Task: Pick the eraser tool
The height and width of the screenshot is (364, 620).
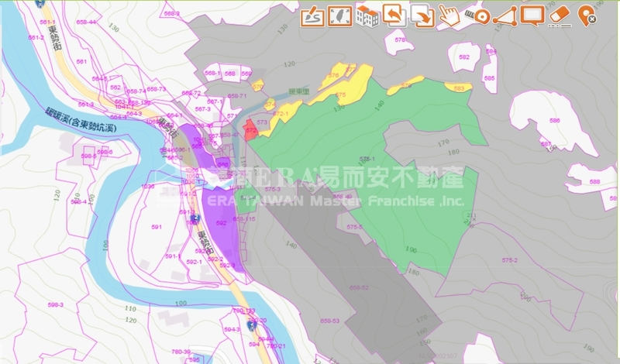Action: click(x=559, y=15)
